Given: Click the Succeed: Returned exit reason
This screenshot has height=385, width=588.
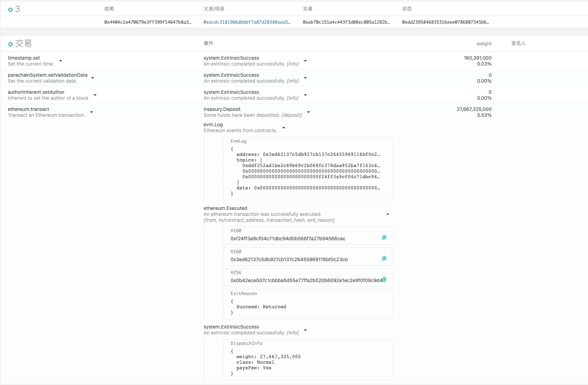Looking at the screenshot, I should (x=261, y=307).
